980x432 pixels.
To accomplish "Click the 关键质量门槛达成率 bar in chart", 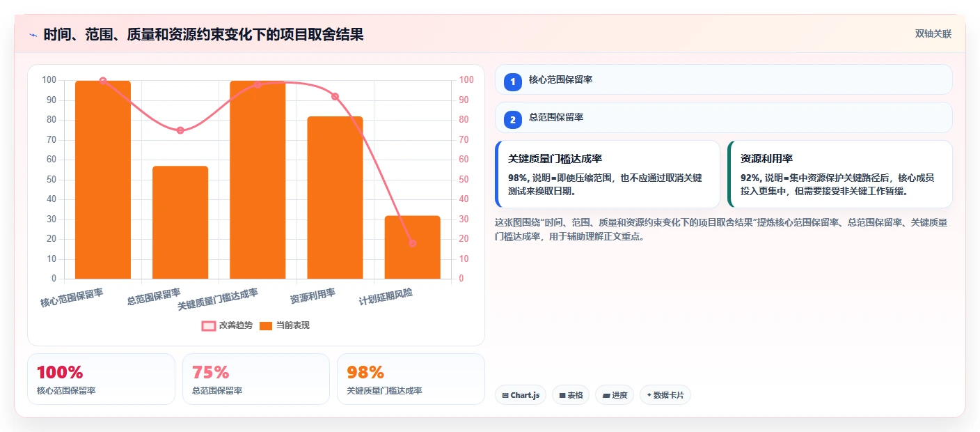I will pyautogui.click(x=258, y=180).
